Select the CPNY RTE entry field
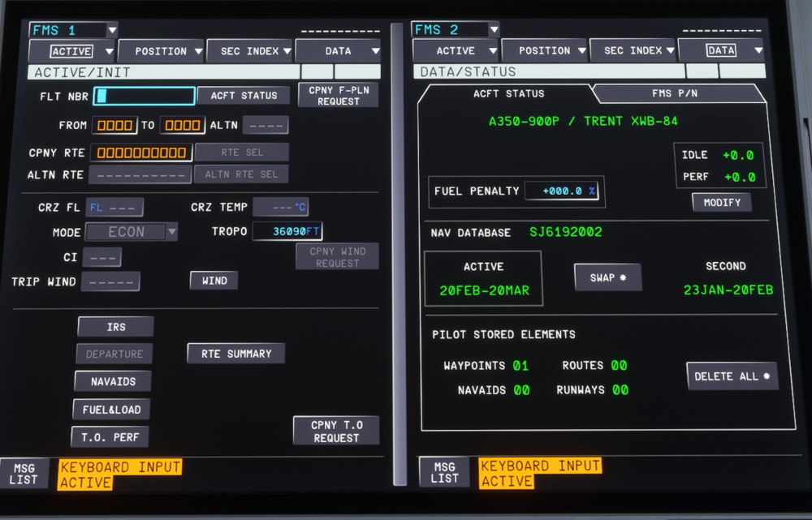Viewport: 812px width, 520px height. (140, 153)
